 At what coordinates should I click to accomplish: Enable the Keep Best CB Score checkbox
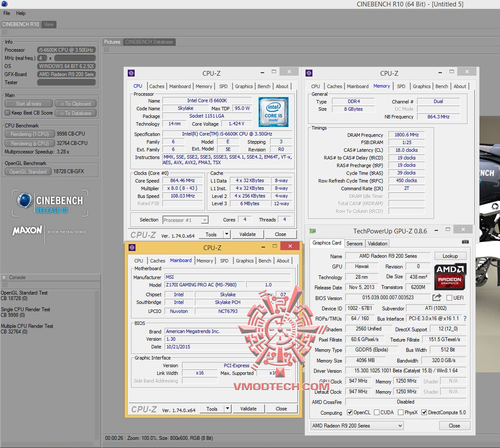8,113
